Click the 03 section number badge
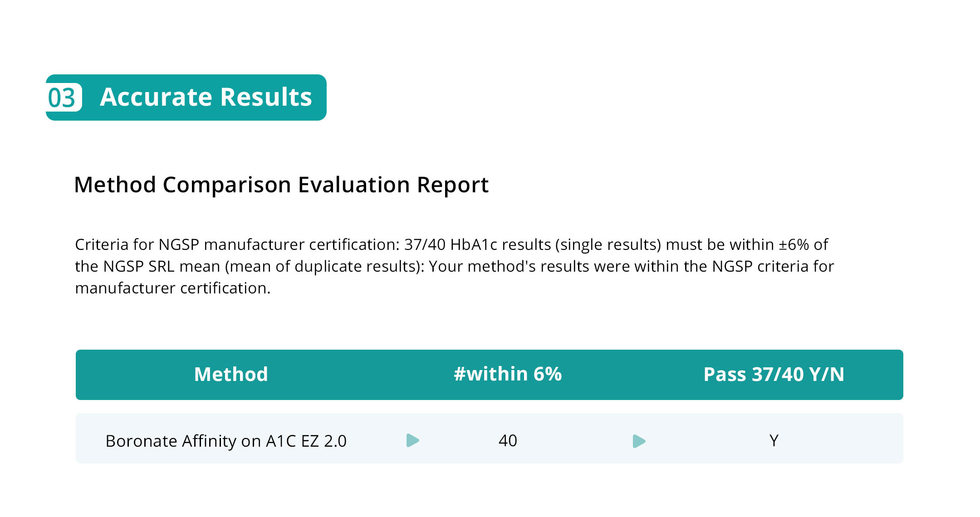Screen dimensions: 980x517 [64, 98]
